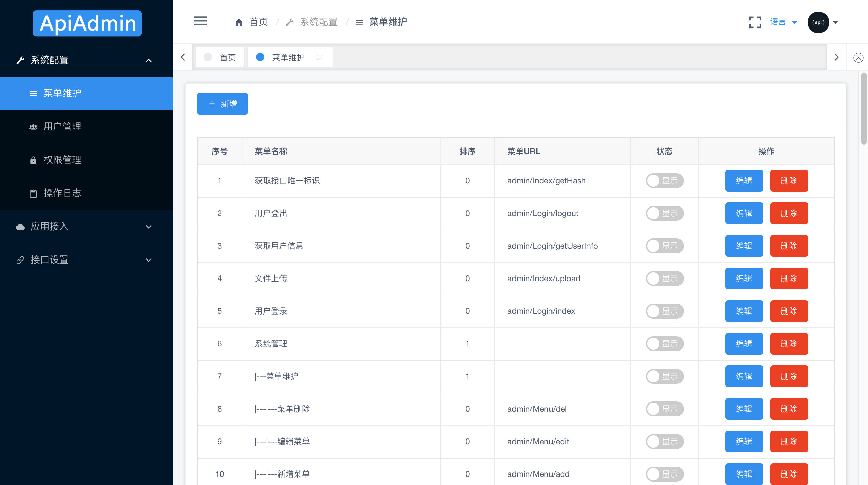
Task: Open 权限管理 in the sidebar
Action: 87,160
